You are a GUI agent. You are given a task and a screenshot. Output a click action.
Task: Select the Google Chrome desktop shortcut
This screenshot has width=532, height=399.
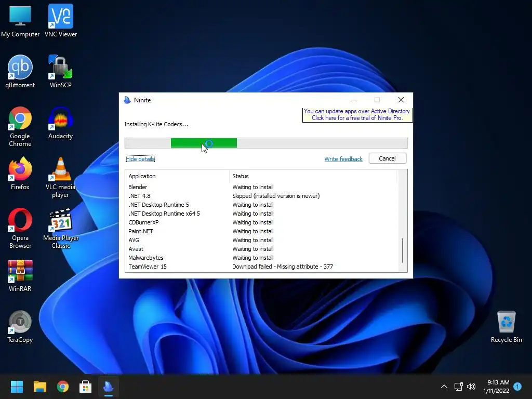20,127
